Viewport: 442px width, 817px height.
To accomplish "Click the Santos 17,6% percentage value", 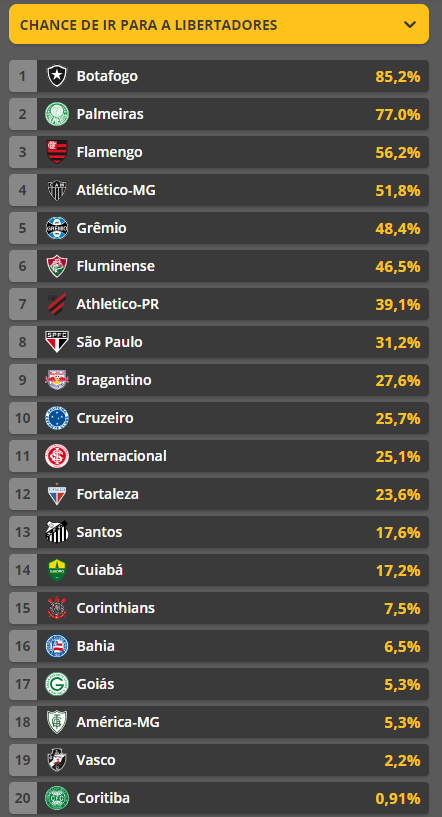I will pyautogui.click(x=398, y=533).
